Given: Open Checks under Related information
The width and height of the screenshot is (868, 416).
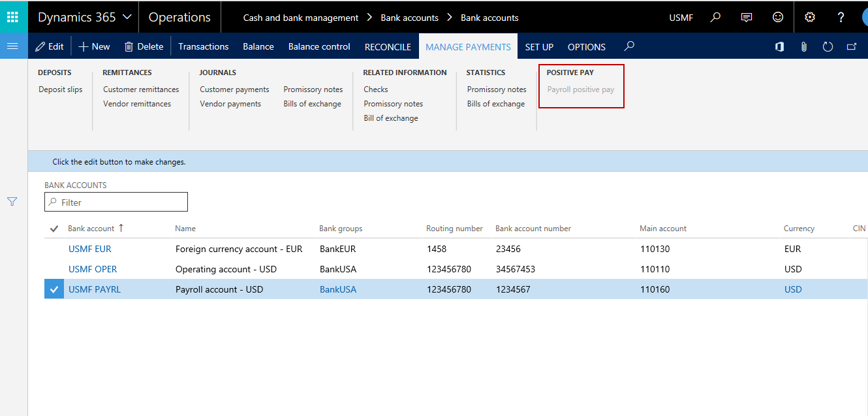Looking at the screenshot, I should click(x=376, y=89).
